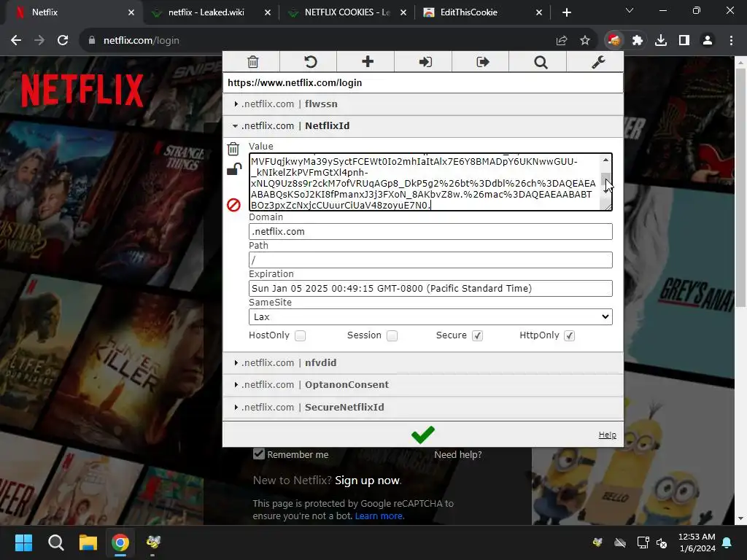The width and height of the screenshot is (747, 560).
Task: Click the Expiration date field
Action: pyautogui.click(x=430, y=289)
